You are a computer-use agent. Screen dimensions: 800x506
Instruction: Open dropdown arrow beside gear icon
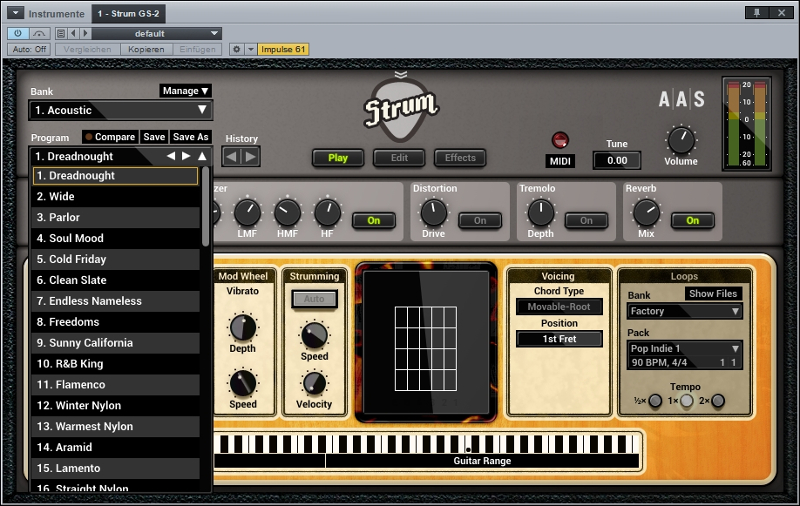(x=251, y=49)
